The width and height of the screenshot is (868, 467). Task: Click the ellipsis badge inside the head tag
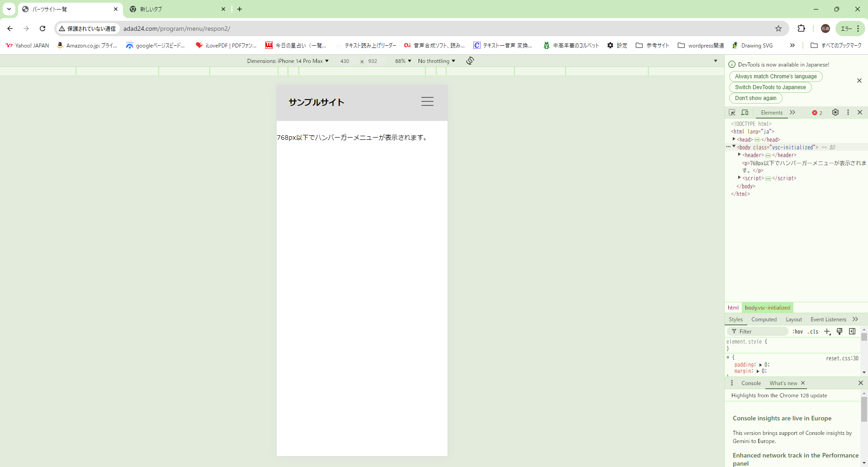pos(757,140)
